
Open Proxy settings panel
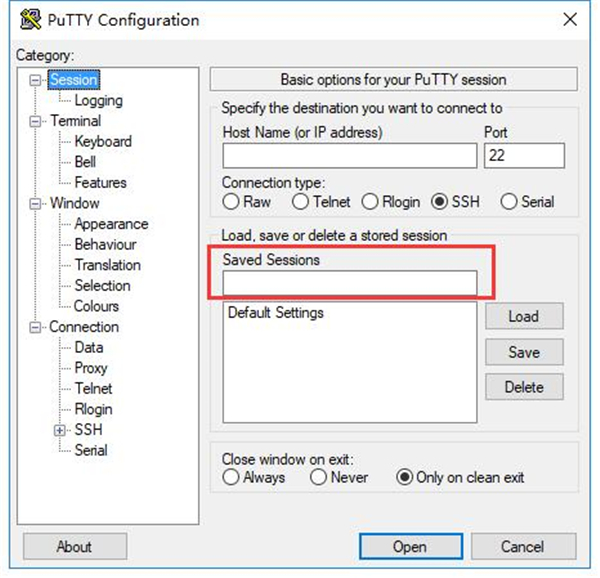coord(93,368)
